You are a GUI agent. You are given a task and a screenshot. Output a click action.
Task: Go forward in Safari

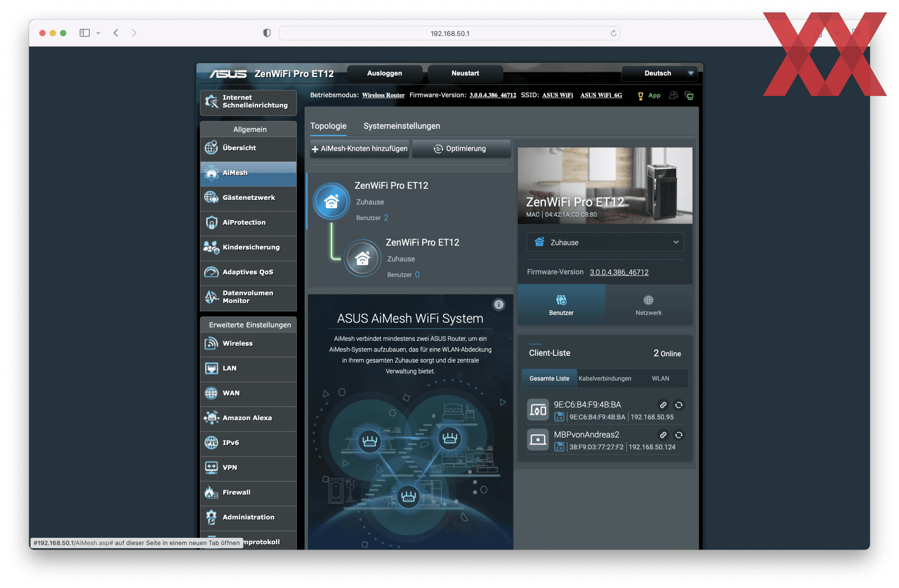pos(134,33)
